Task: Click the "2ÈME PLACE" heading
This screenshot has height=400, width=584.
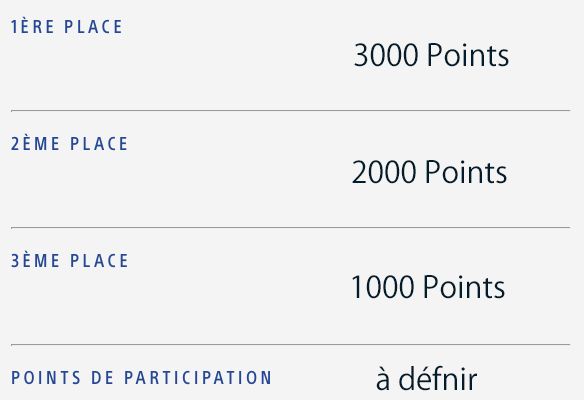Action: tap(69, 143)
